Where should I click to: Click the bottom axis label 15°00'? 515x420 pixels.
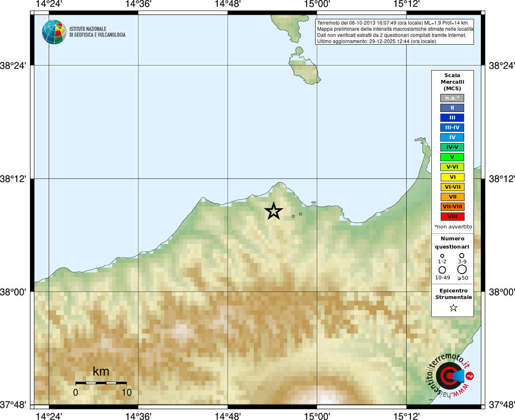[317, 416]
